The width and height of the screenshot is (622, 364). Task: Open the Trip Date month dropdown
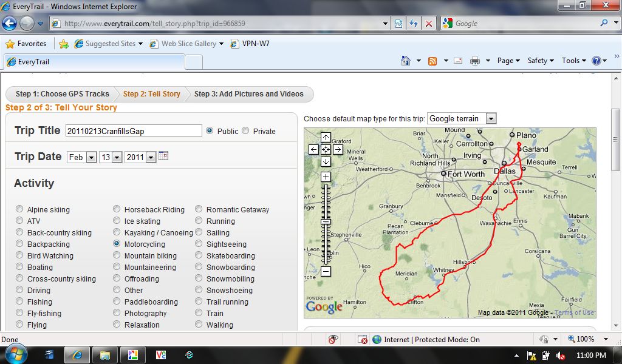tap(82, 157)
